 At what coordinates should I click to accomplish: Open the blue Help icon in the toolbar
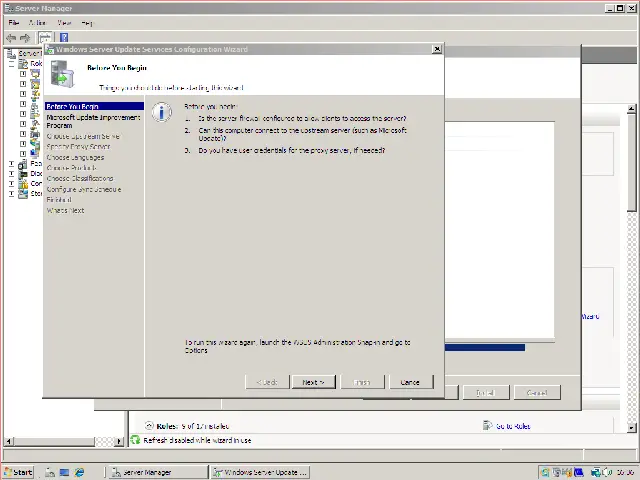[x=64, y=38]
